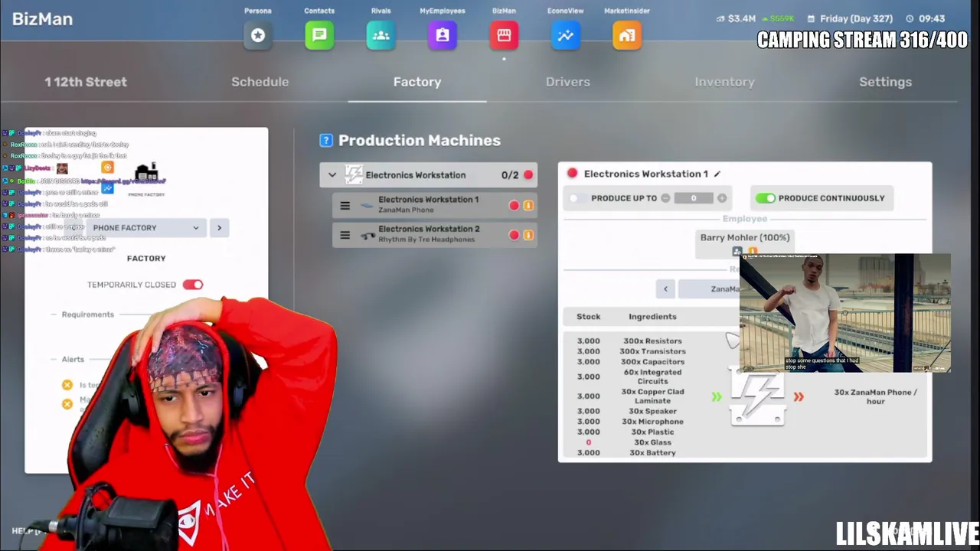Click red status dot on ZanaMan Phone row
The width and height of the screenshot is (980, 551).
(x=514, y=205)
